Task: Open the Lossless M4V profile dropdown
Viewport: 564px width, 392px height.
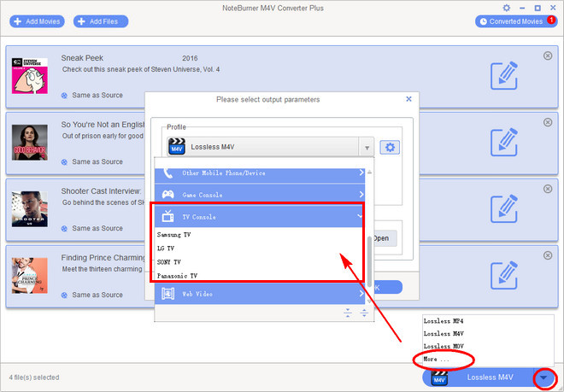Action: click(x=367, y=148)
